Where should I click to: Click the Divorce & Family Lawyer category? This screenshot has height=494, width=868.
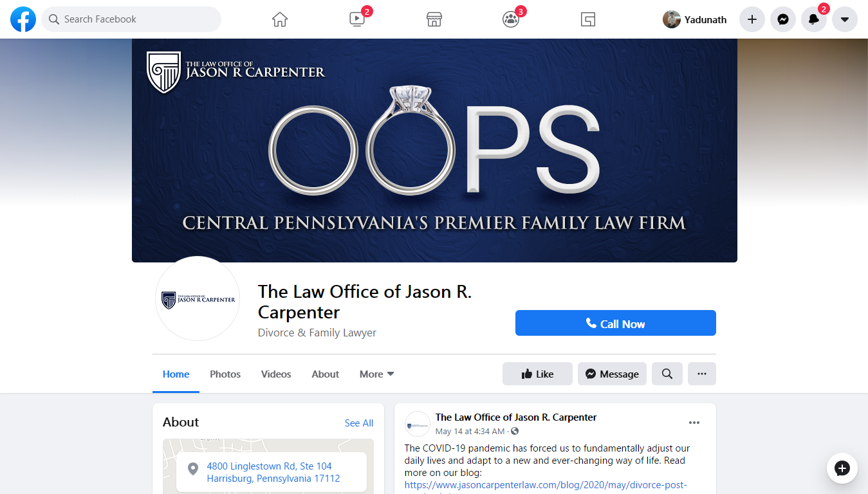pos(317,333)
